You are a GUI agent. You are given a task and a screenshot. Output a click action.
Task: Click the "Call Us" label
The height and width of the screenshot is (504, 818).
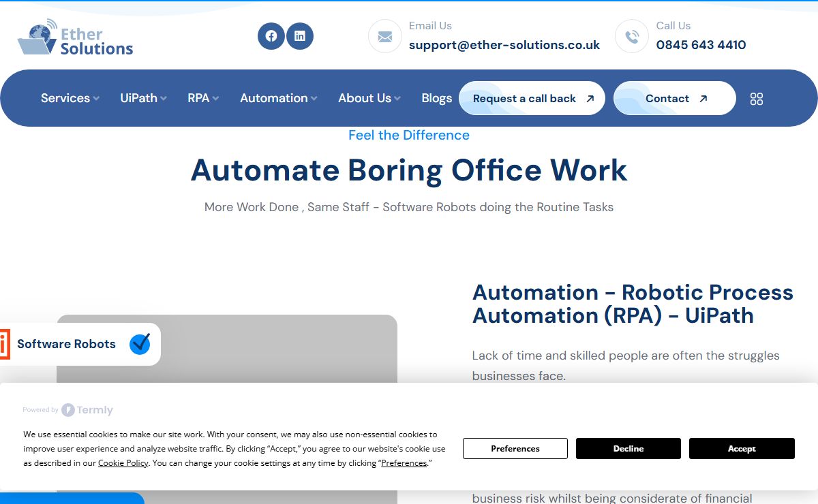[x=673, y=26]
